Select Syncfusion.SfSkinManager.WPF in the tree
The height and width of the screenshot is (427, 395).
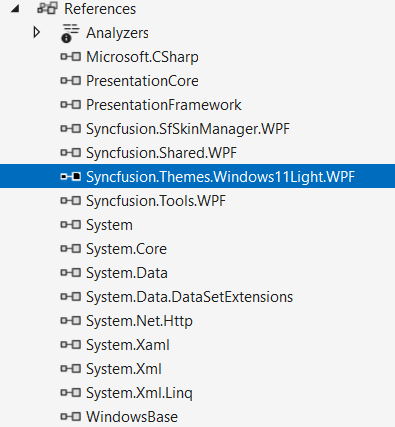click(x=188, y=129)
